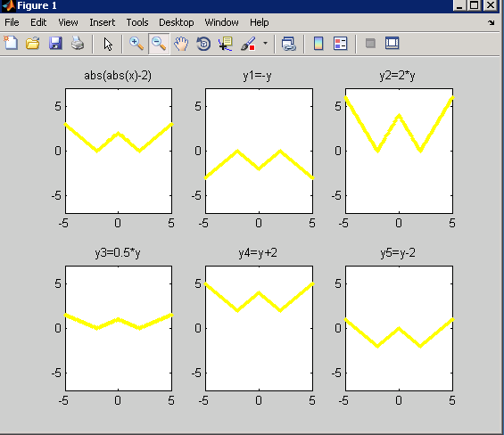Maximize the Figure 1 window
Viewport: 504px width, 435px height.
tap(475, 5)
